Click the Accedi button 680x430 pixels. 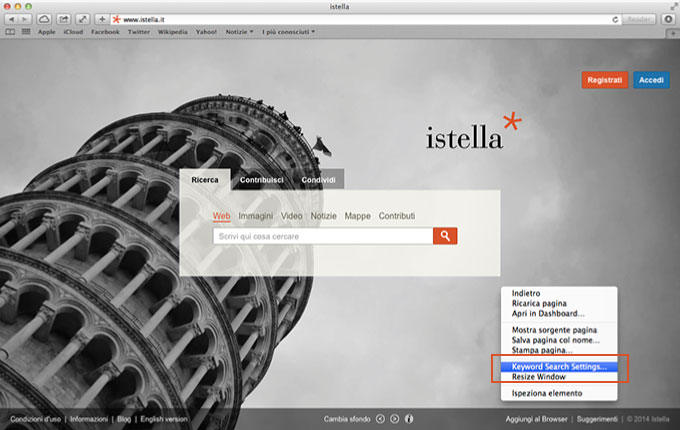coord(651,80)
